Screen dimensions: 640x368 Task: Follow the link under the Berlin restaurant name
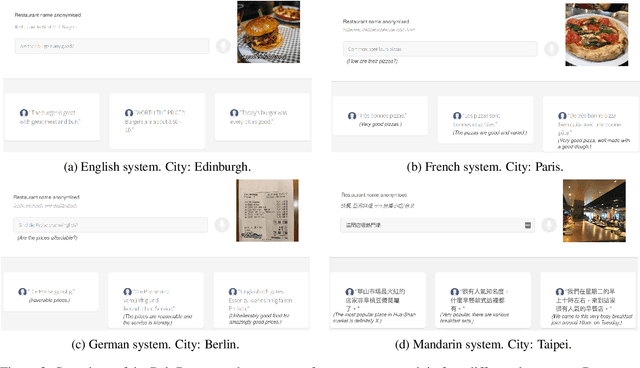45,206
